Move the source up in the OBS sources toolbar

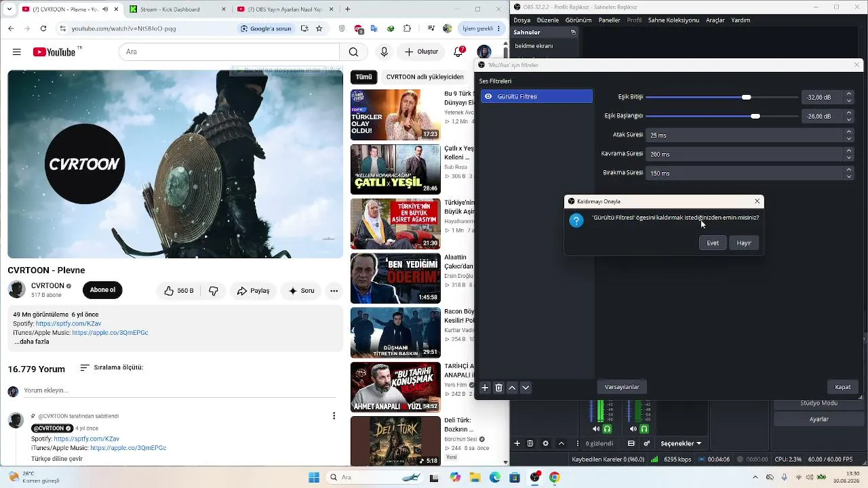click(x=561, y=443)
